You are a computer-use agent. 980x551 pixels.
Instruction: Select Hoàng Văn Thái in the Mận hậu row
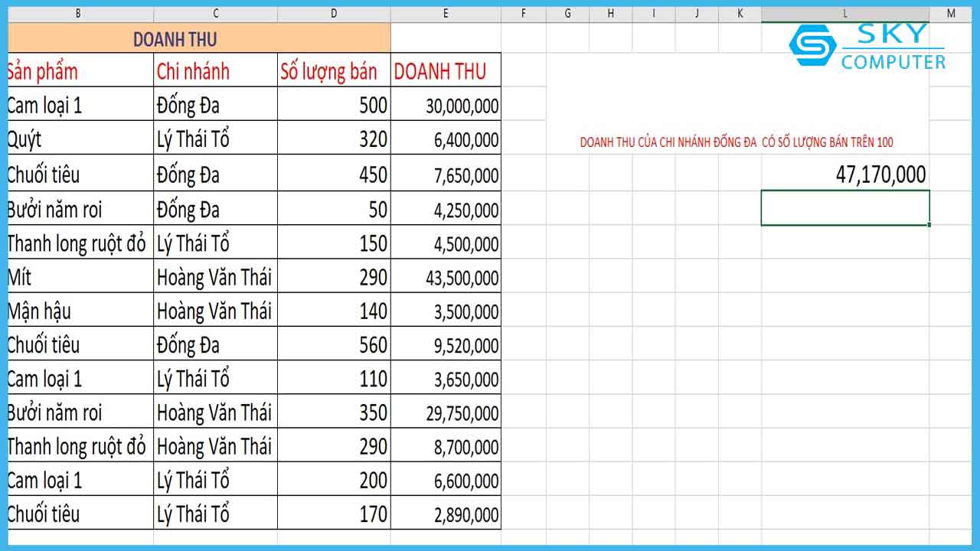(x=215, y=310)
